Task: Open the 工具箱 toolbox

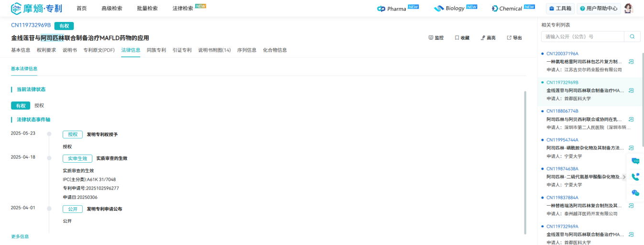Action: [x=560, y=9]
